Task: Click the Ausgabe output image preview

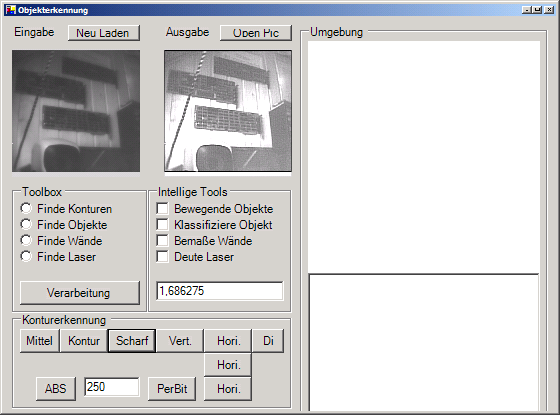Action: tap(228, 111)
